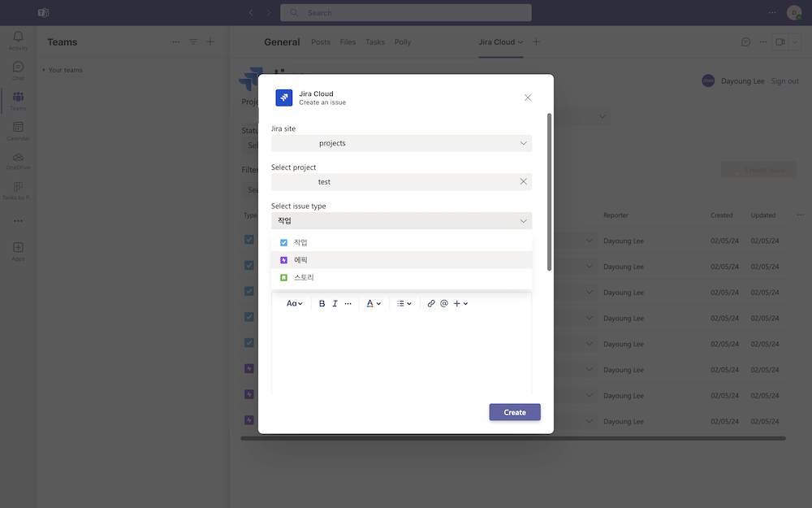Open Calendar in the sidebar
812x508 pixels.
tap(18, 131)
